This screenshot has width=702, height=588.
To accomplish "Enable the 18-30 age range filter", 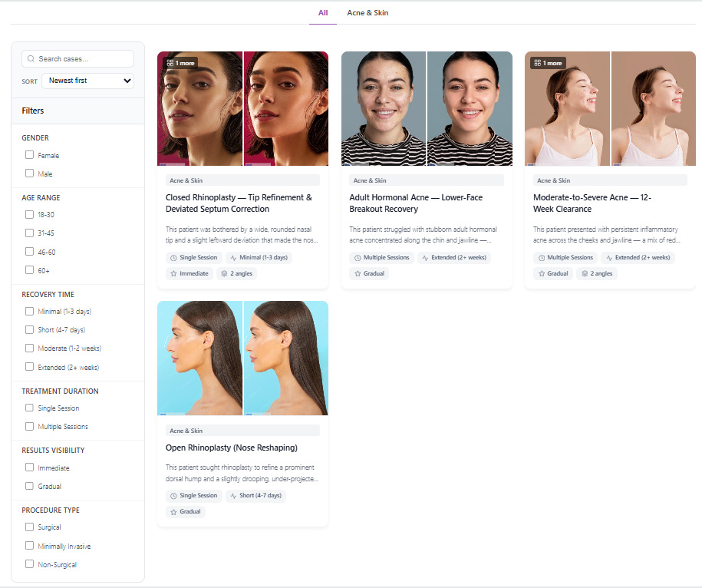I will click(x=30, y=214).
